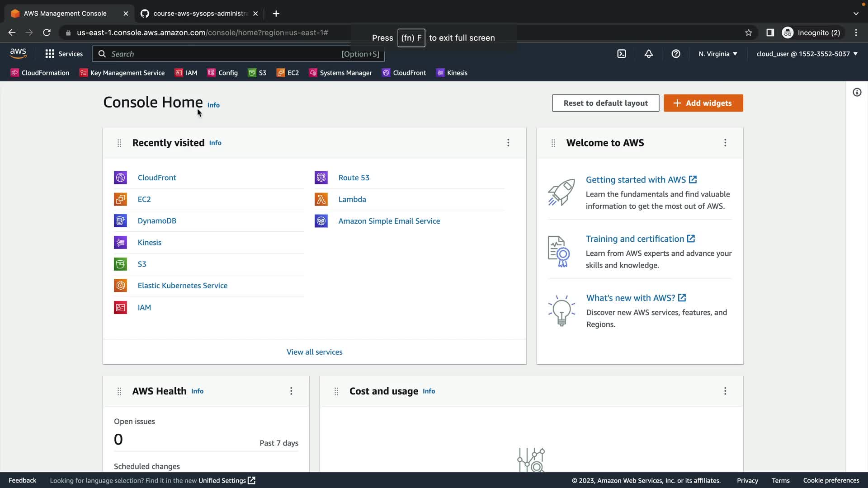Open the help question mark icon
This screenshot has height=488, width=868.
click(x=676, y=54)
